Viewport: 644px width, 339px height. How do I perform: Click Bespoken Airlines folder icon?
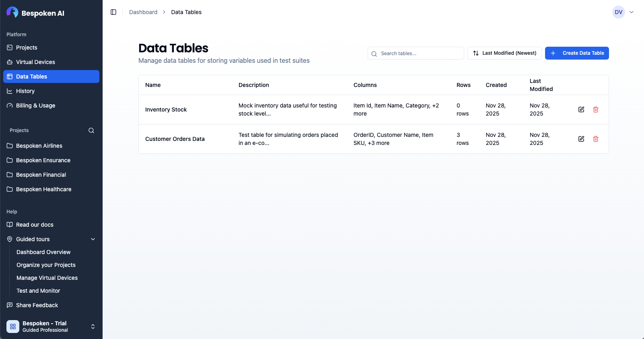pos(10,146)
